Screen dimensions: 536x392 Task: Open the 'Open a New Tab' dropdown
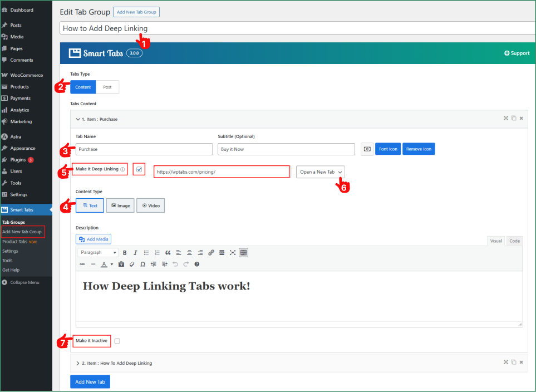[321, 172]
